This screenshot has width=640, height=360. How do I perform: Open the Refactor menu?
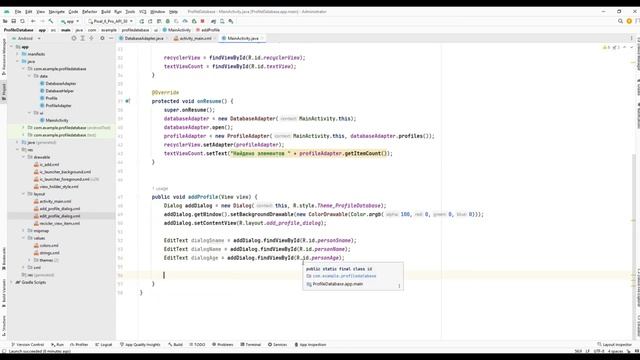(x=89, y=12)
